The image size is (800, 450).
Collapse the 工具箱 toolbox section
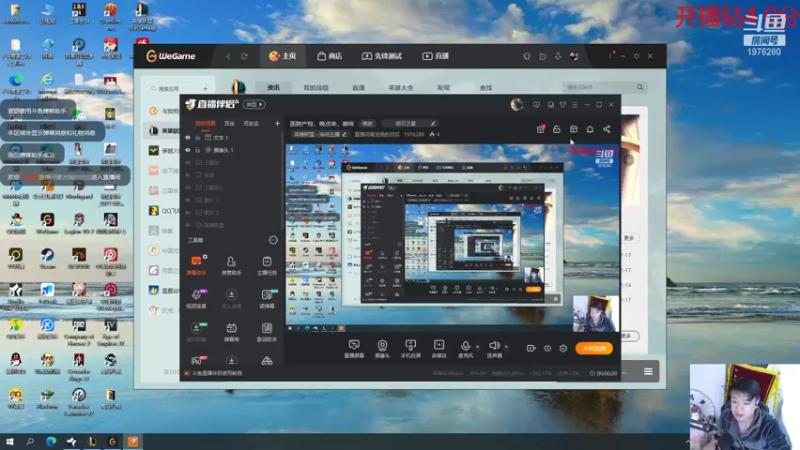273,240
